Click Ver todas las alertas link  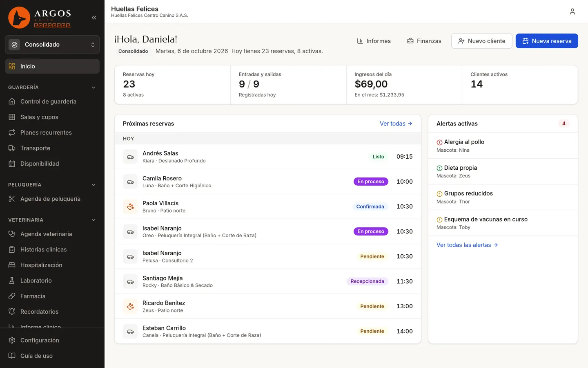click(467, 245)
